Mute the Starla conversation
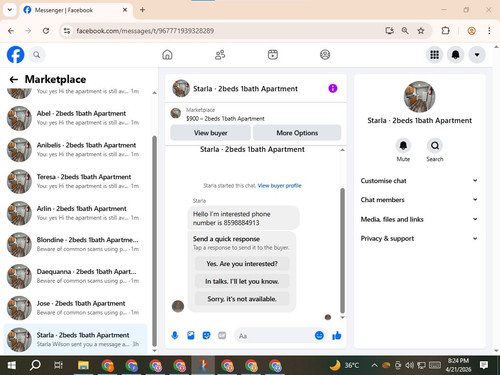 (x=403, y=146)
